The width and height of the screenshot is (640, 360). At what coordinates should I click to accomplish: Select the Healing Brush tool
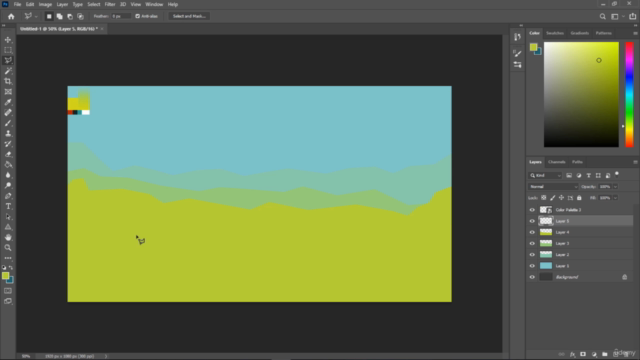click(x=8, y=113)
